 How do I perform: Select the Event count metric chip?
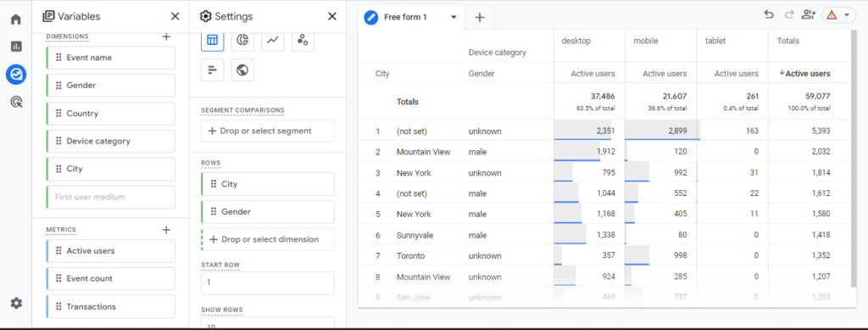click(x=111, y=278)
